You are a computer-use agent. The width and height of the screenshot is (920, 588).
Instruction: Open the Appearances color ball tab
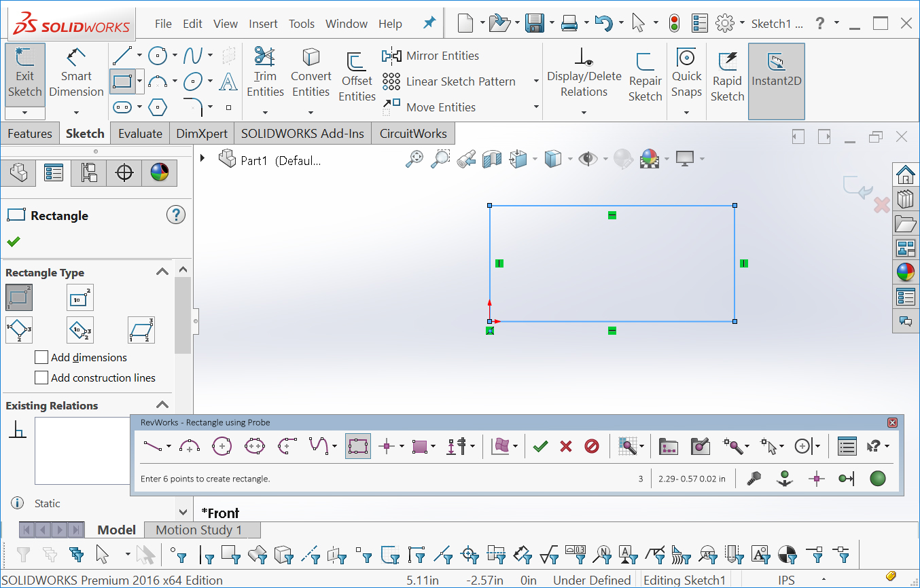159,173
